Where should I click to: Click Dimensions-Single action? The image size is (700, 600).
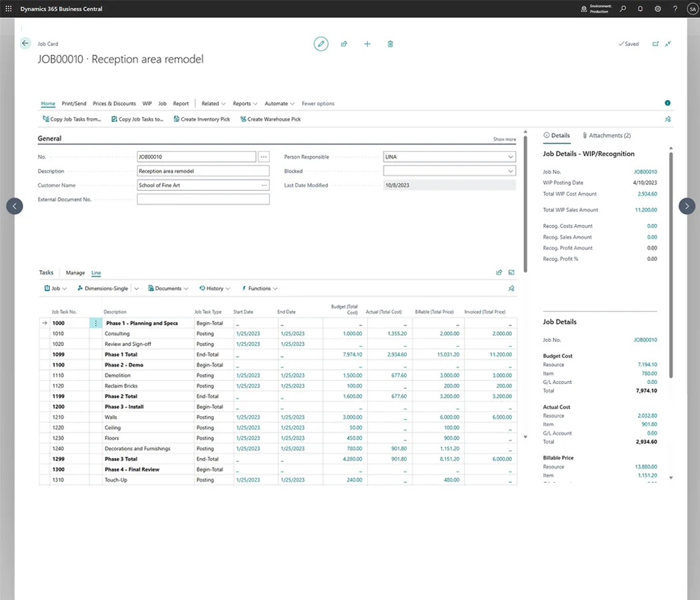point(103,289)
